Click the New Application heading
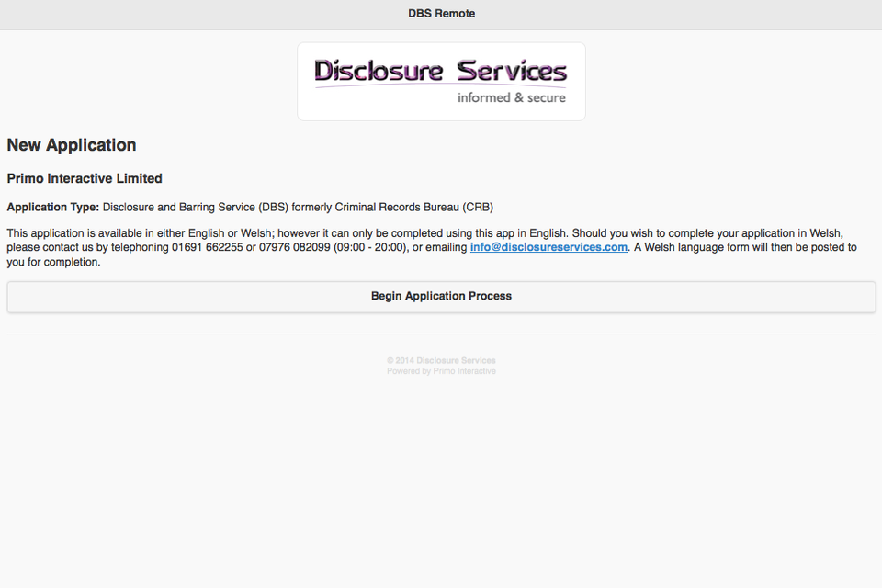The width and height of the screenshot is (882, 588). (x=72, y=145)
